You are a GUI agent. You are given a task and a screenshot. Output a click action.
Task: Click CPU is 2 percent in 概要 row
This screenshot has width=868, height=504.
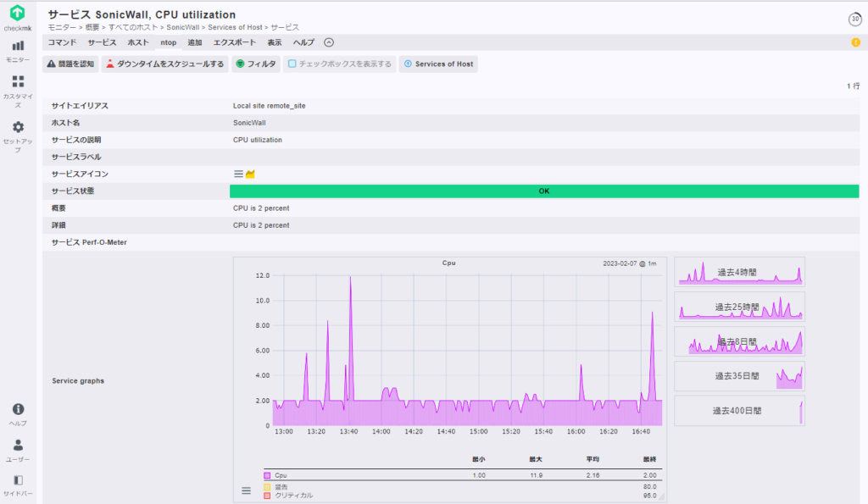click(261, 208)
